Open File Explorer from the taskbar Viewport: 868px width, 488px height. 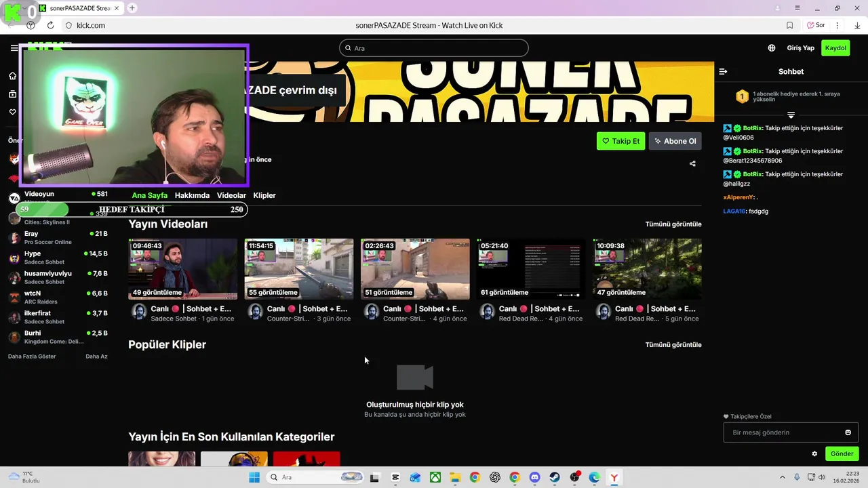click(x=454, y=477)
